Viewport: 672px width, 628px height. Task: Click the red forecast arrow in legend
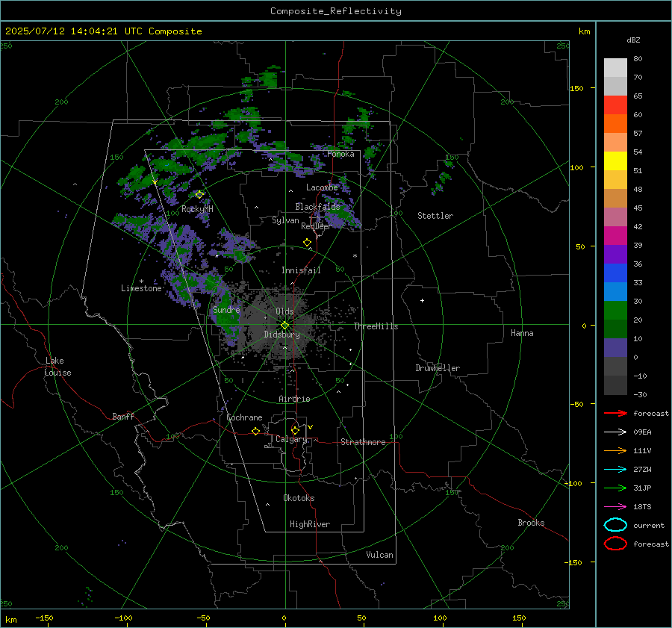click(x=615, y=413)
